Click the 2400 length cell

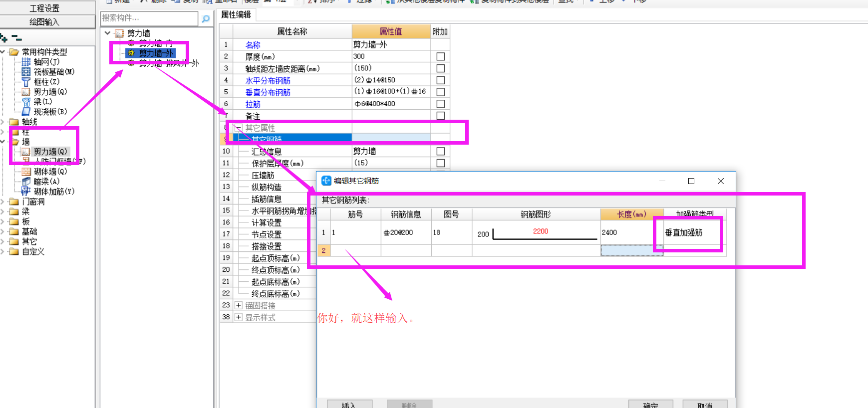(632, 232)
